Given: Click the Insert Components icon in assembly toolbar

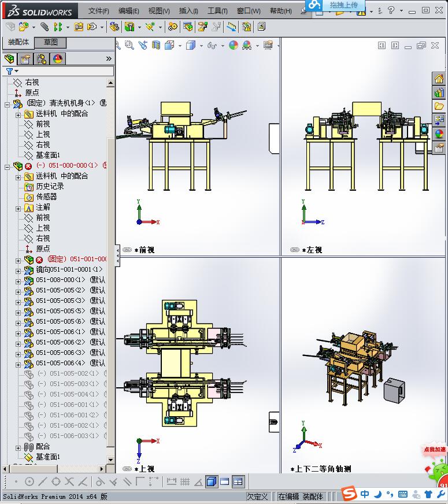Looking at the screenshot, I should point(23,27).
